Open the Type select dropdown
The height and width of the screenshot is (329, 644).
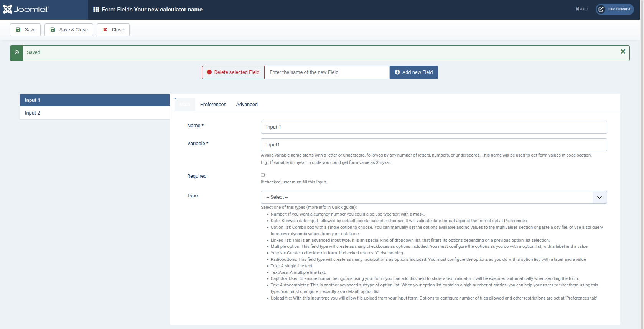434,197
